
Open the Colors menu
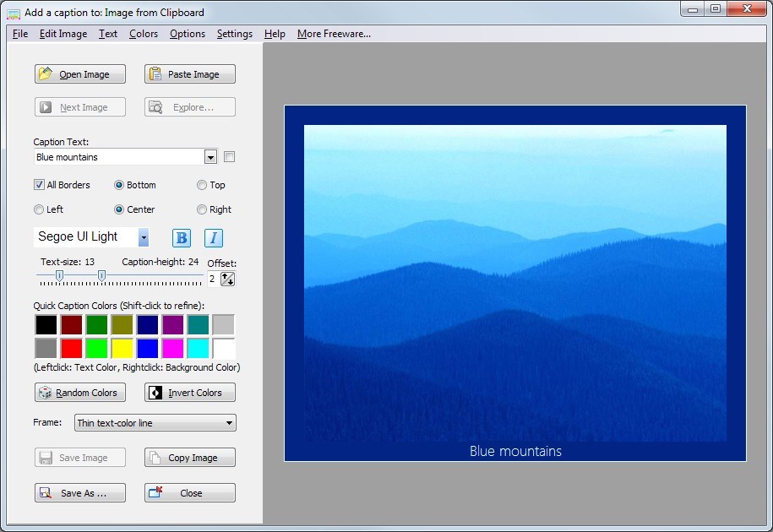pyautogui.click(x=144, y=34)
